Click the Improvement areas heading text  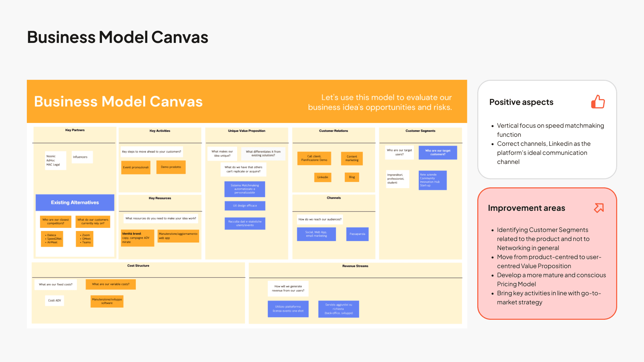[x=526, y=208]
